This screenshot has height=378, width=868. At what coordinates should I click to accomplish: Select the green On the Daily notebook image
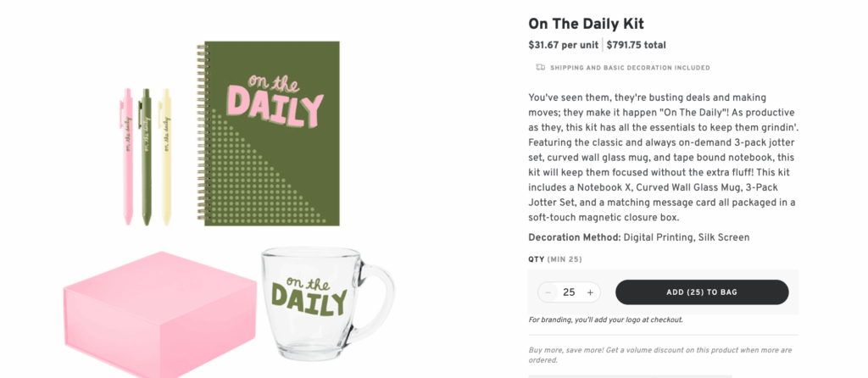click(268, 133)
